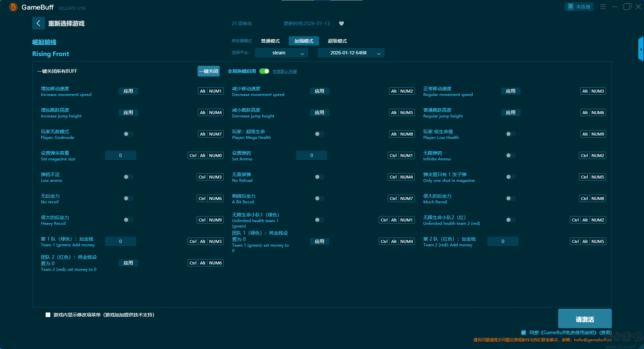This screenshot has height=349, width=644.
Task: Click the GameBuff logo icon
Action: pos(13,7)
